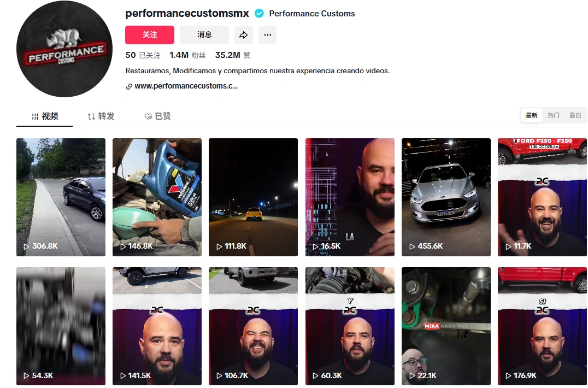Open the Ford F250 - F350 video thumbnail

pyautogui.click(x=542, y=197)
